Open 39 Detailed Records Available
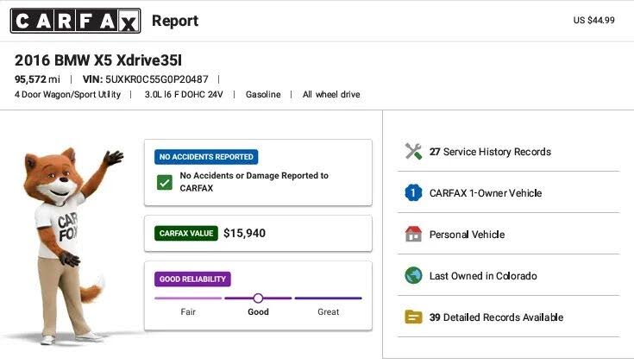The width and height of the screenshot is (634, 364). click(x=508, y=317)
